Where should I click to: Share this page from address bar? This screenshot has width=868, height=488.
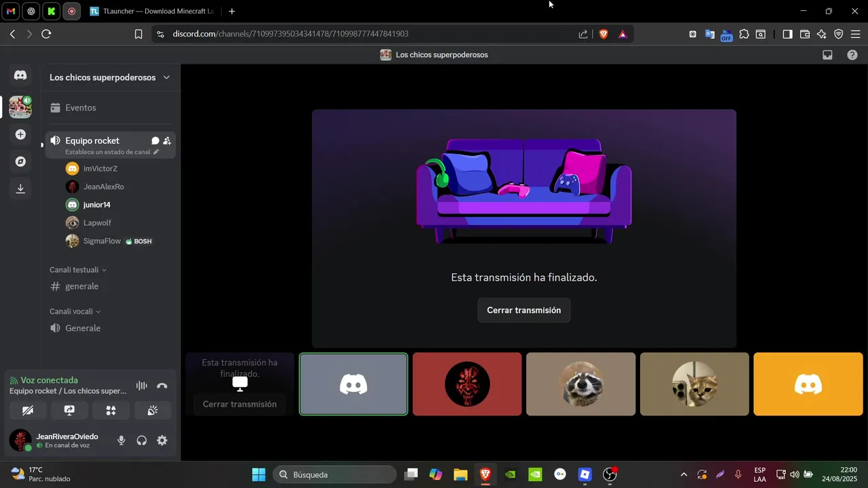click(583, 34)
